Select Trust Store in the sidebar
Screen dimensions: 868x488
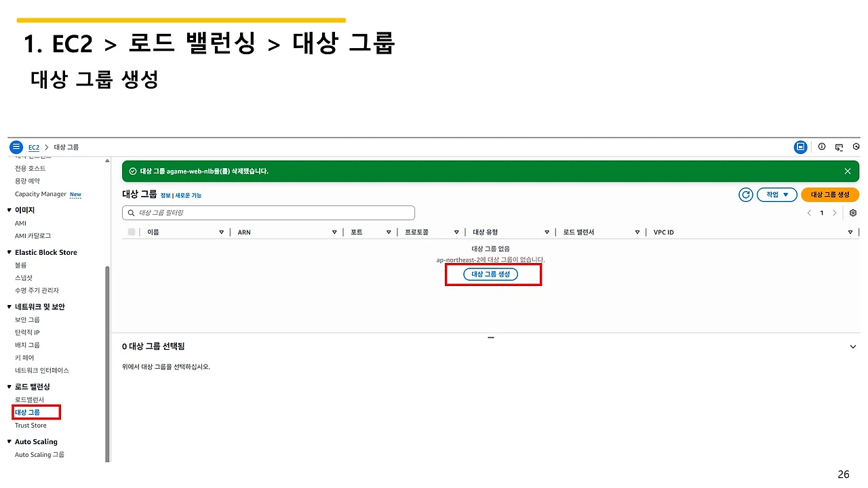[31, 425]
